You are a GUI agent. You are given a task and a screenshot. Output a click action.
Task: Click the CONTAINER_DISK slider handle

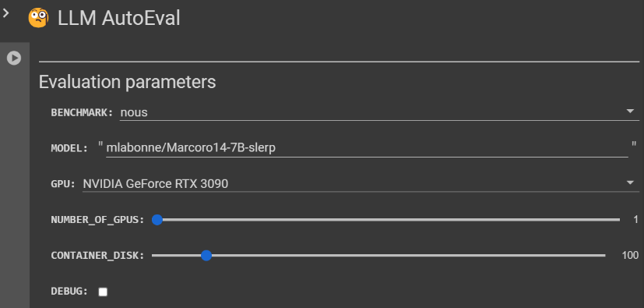pyautogui.click(x=206, y=256)
